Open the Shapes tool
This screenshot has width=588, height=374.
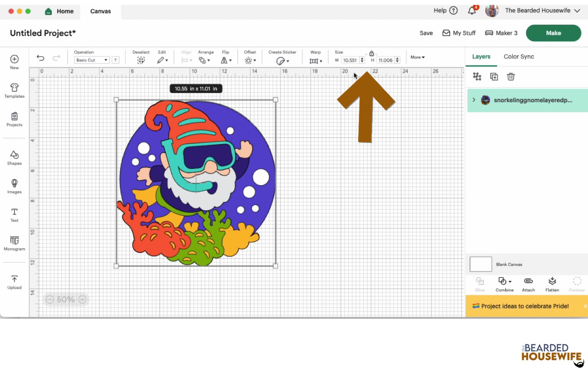14,158
